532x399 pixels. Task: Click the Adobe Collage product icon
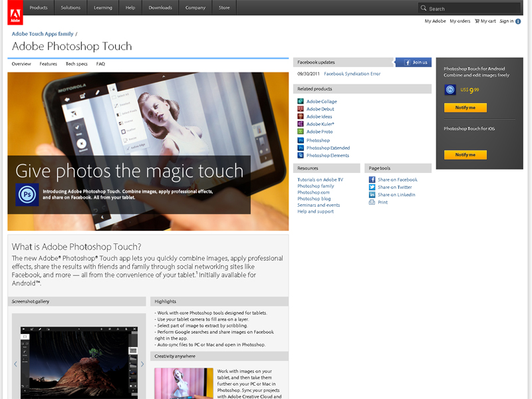click(x=301, y=101)
